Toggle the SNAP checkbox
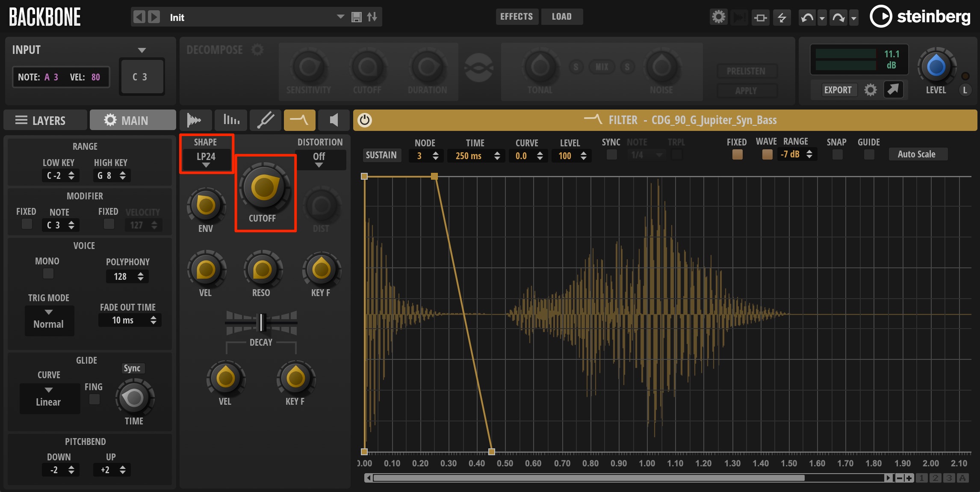Screen dimensions: 980x492 (837, 154)
